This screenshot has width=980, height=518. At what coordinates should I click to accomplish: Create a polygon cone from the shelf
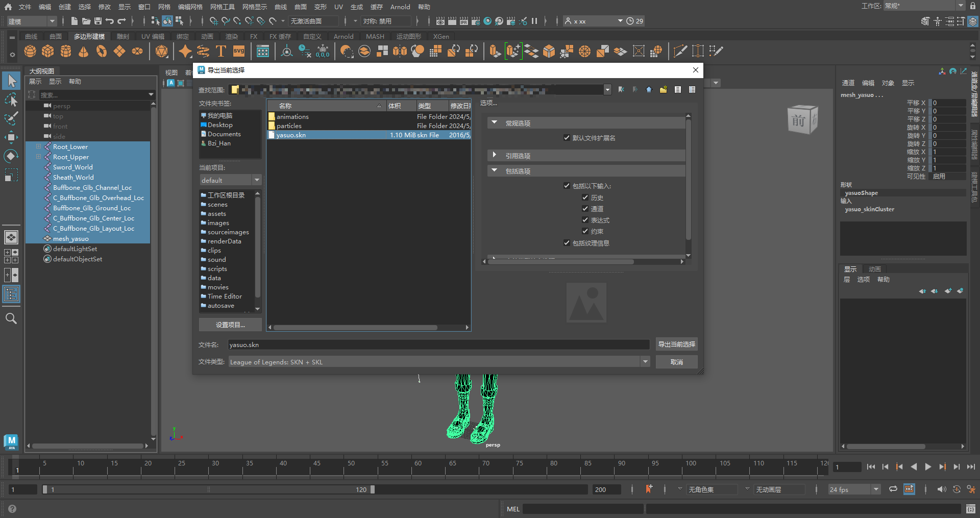click(84, 51)
